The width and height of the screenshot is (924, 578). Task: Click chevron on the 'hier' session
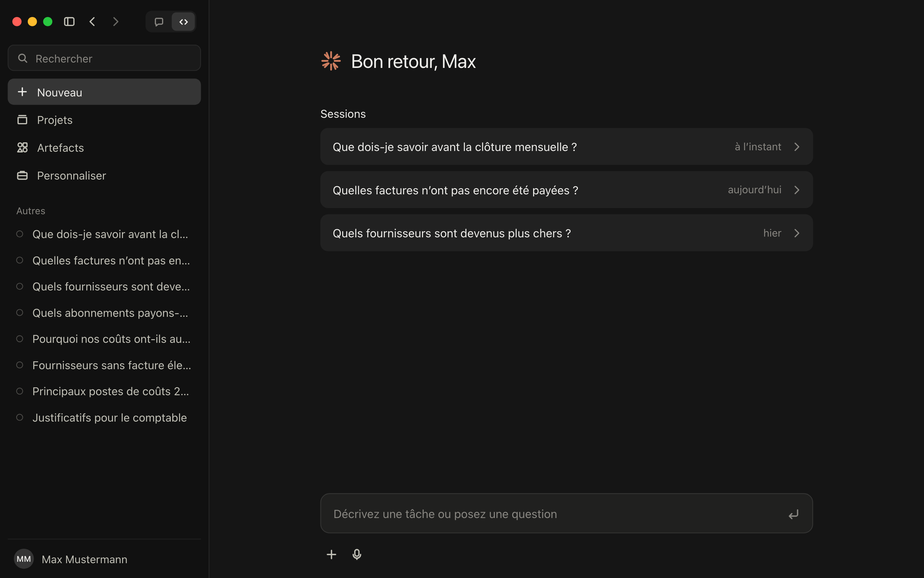tap(797, 233)
